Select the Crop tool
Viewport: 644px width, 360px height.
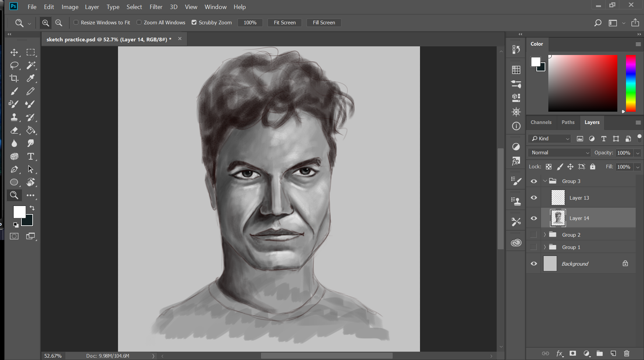(x=14, y=78)
